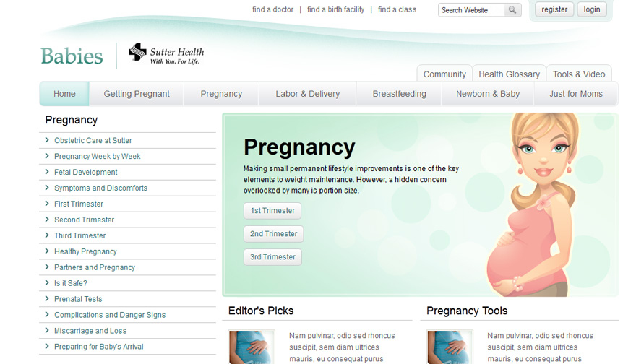Image resolution: width=636 pixels, height=364 pixels.
Task: Follow the find a doctor link
Action: click(272, 9)
